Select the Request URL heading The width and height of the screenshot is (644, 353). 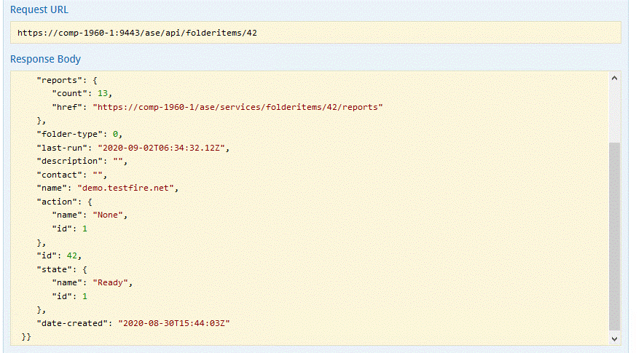click(x=40, y=10)
